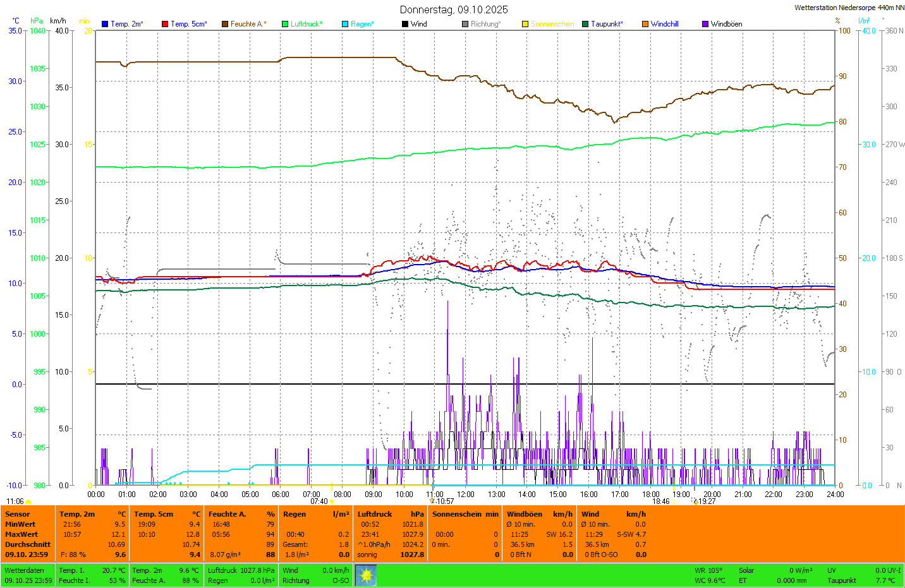Click the brown Feuchte A. legend square
The height and width of the screenshot is (588, 905).
[x=225, y=24]
